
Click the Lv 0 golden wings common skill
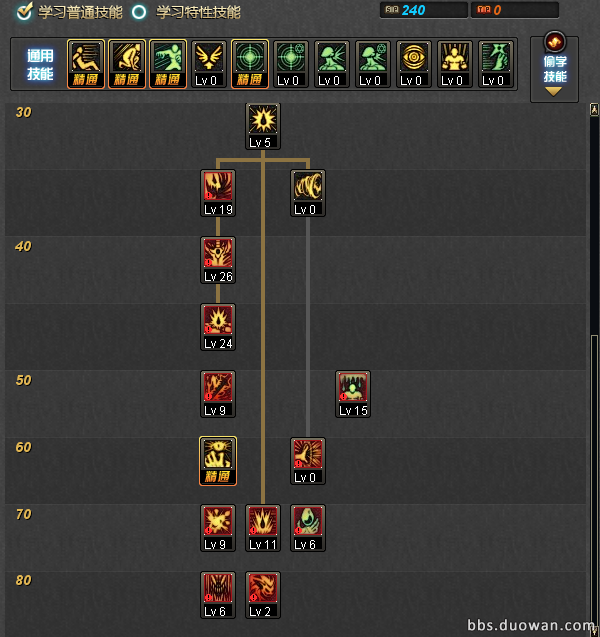click(209, 64)
